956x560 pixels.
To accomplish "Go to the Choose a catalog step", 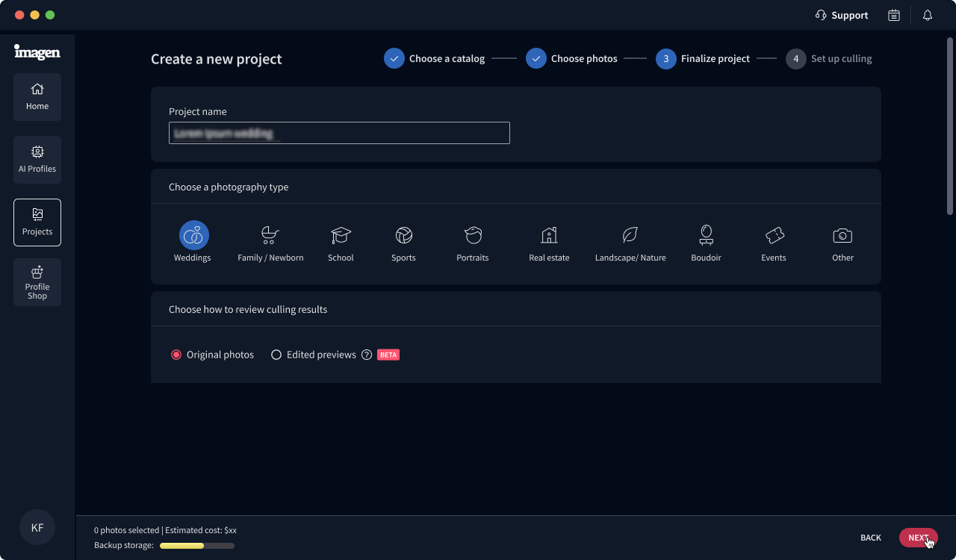I will click(x=435, y=58).
